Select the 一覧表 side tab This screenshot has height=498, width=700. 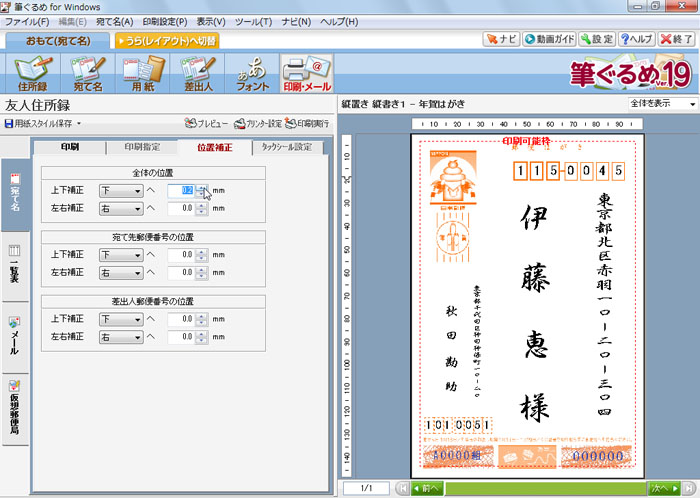tap(14, 264)
